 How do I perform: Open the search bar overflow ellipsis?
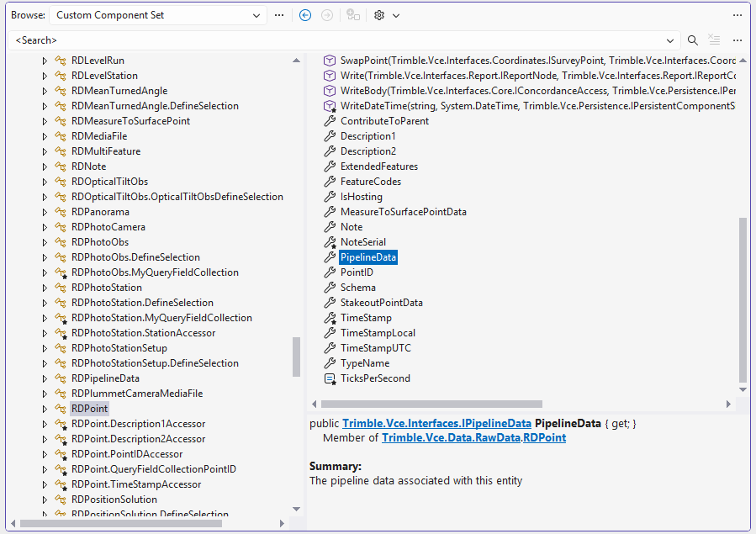737,40
